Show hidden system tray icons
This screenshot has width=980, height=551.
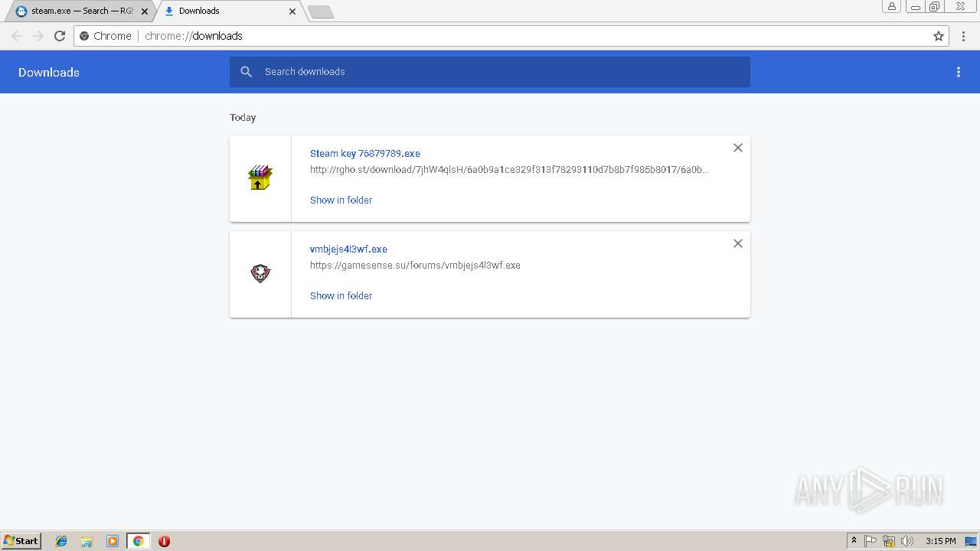point(854,541)
